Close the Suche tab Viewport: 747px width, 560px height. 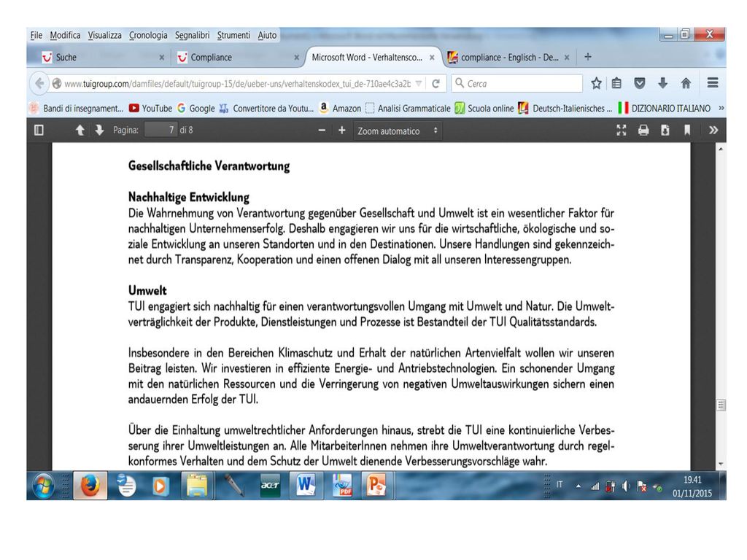[162, 58]
